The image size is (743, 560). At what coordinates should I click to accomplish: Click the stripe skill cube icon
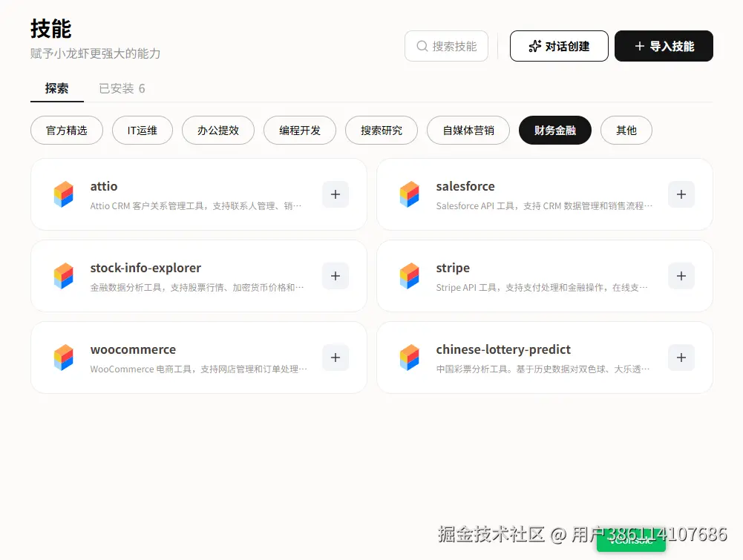pyautogui.click(x=410, y=276)
